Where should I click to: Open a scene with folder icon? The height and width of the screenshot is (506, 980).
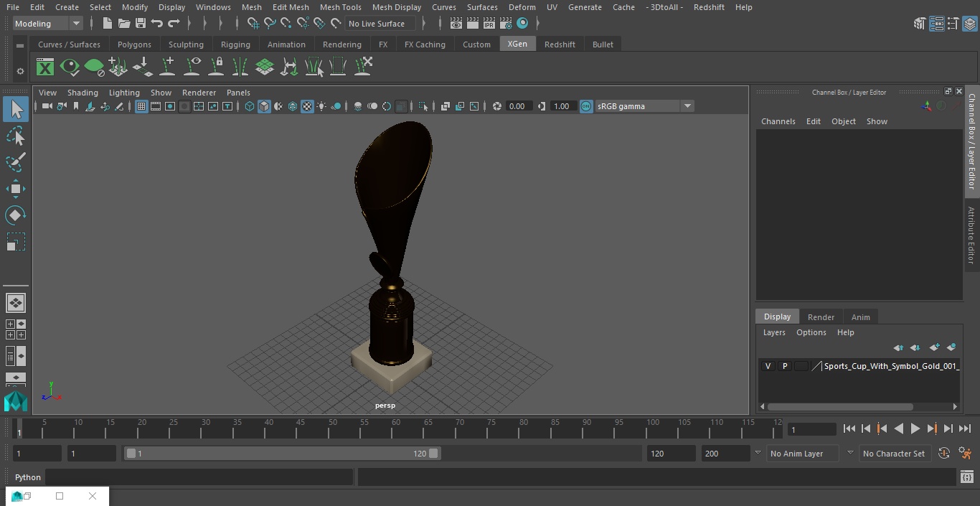[x=123, y=24]
